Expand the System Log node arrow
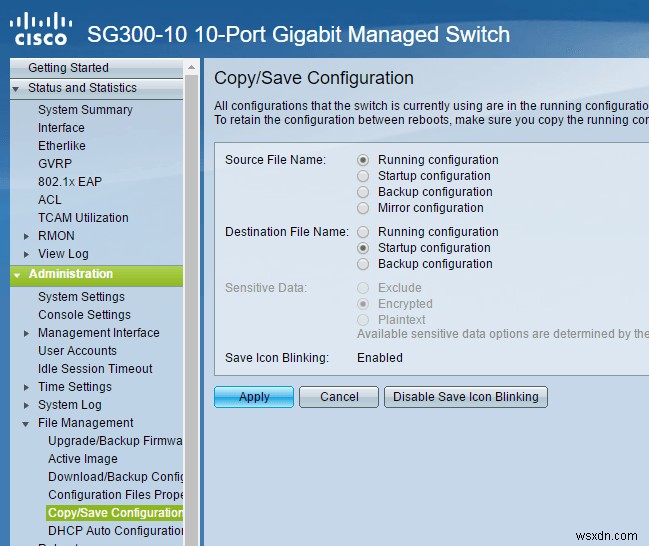649x546 pixels. coord(26,405)
